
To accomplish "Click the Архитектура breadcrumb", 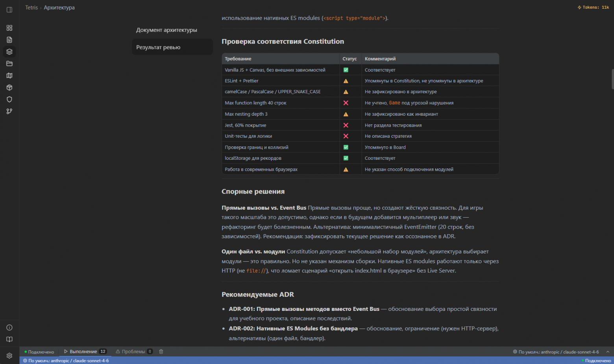I will pyautogui.click(x=59, y=7).
